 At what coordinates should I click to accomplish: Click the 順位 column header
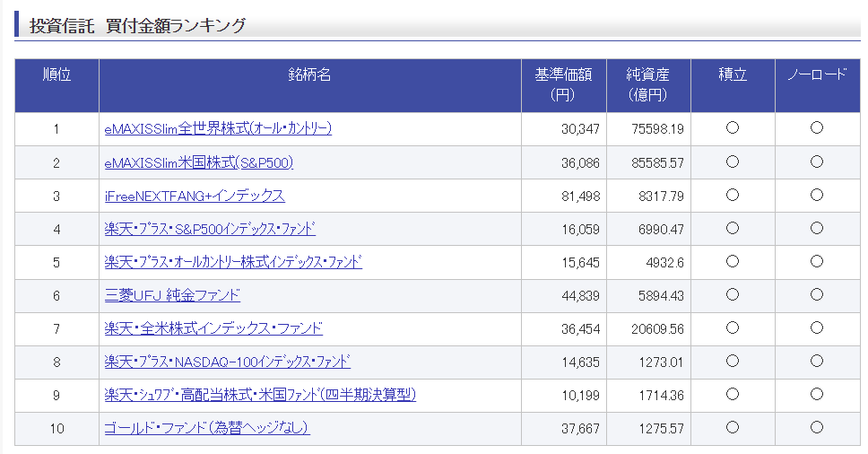tap(56, 75)
